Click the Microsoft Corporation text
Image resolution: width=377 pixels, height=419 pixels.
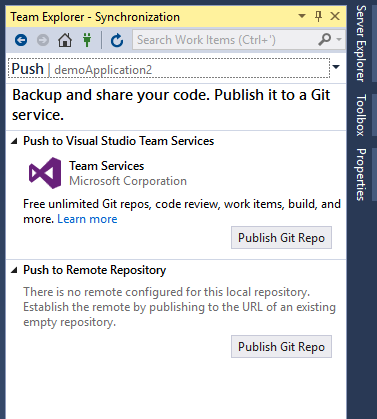128,181
